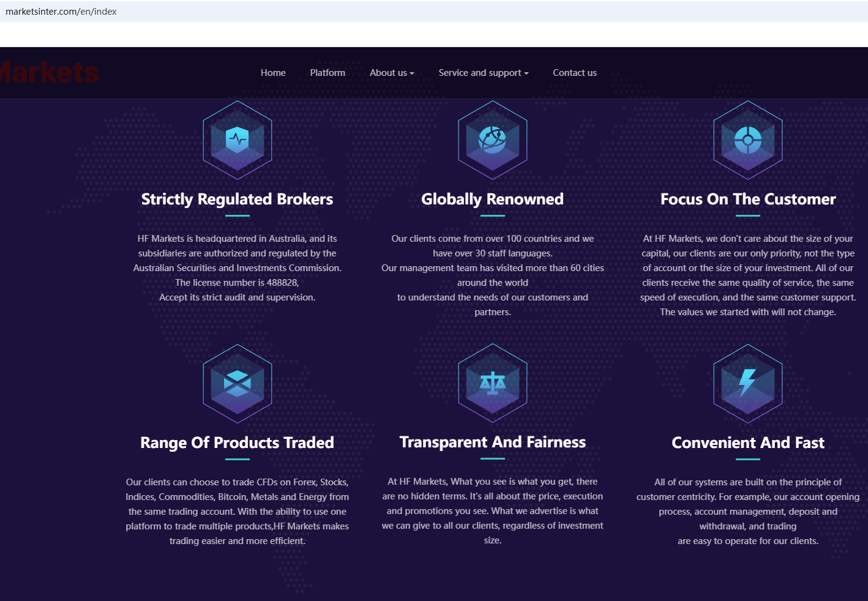868x601 pixels.
Task: Click the Strictly Regulated Brokers hexagon icon
Action: point(238,140)
